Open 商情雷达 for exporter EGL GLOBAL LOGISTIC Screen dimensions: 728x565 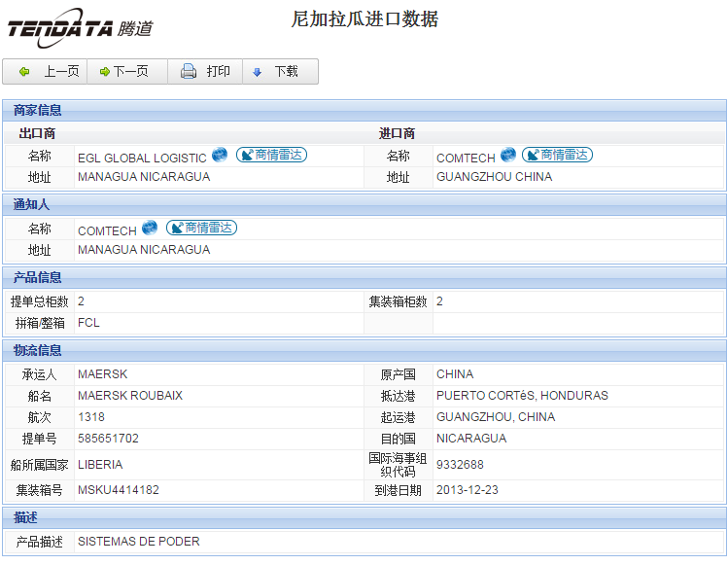point(271,155)
